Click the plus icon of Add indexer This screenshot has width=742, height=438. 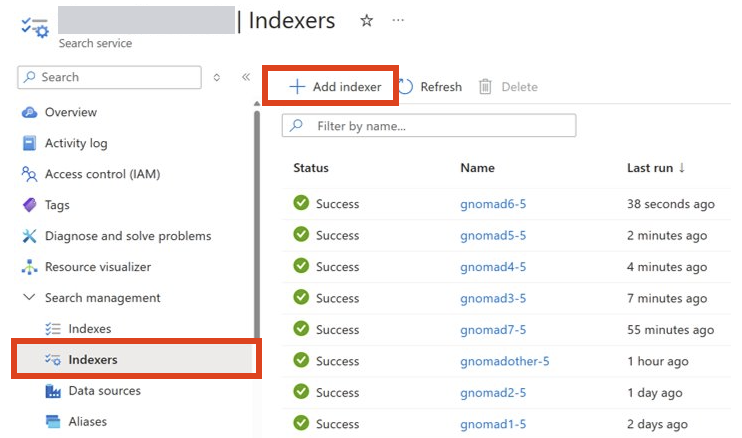pyautogui.click(x=297, y=87)
